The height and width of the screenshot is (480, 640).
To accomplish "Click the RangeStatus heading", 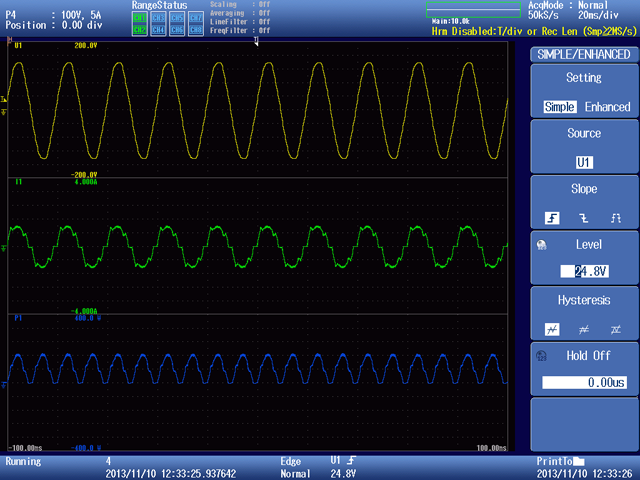I will [159, 5].
